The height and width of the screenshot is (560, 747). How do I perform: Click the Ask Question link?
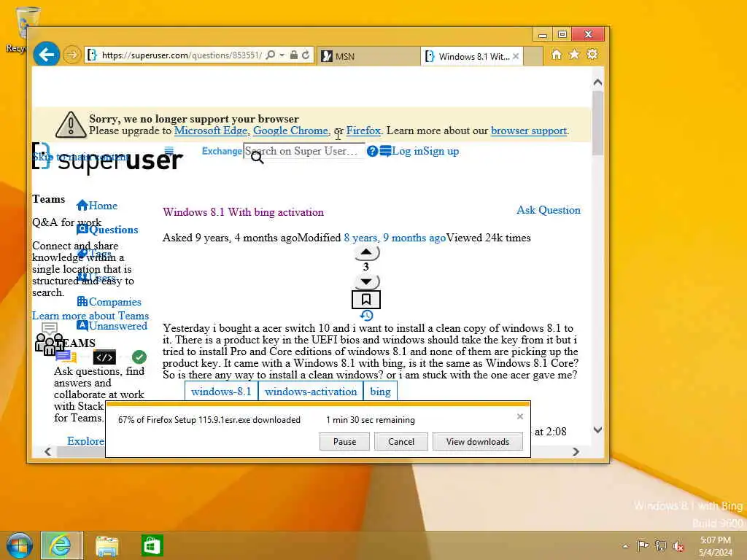click(x=549, y=210)
